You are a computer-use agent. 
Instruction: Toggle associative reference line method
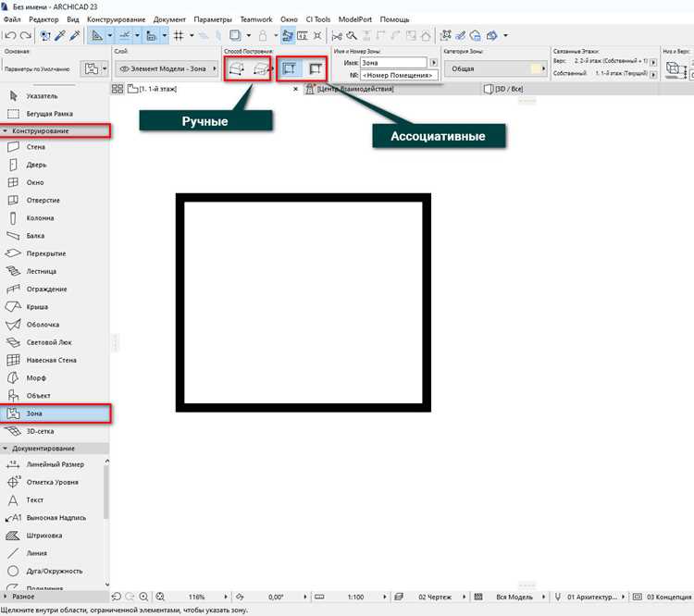pos(316,68)
